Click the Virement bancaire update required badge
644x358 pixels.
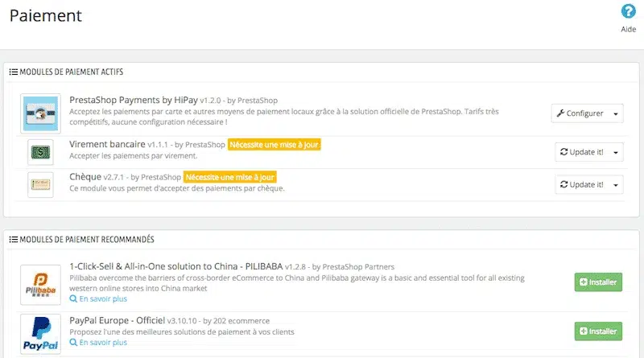pos(275,145)
